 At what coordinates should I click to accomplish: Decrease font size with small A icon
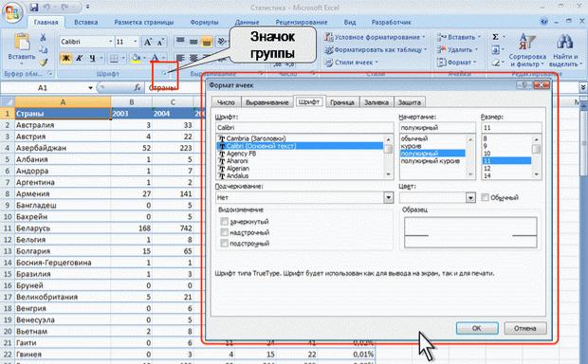point(161,42)
